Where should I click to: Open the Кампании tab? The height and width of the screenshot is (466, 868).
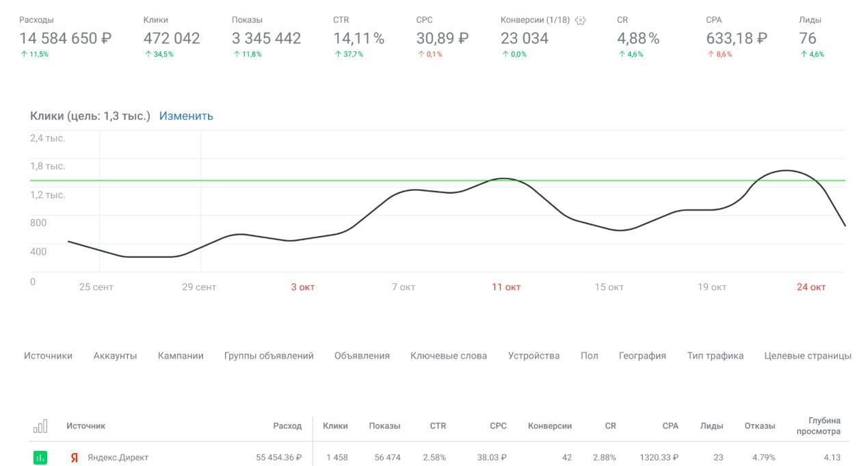coord(181,356)
